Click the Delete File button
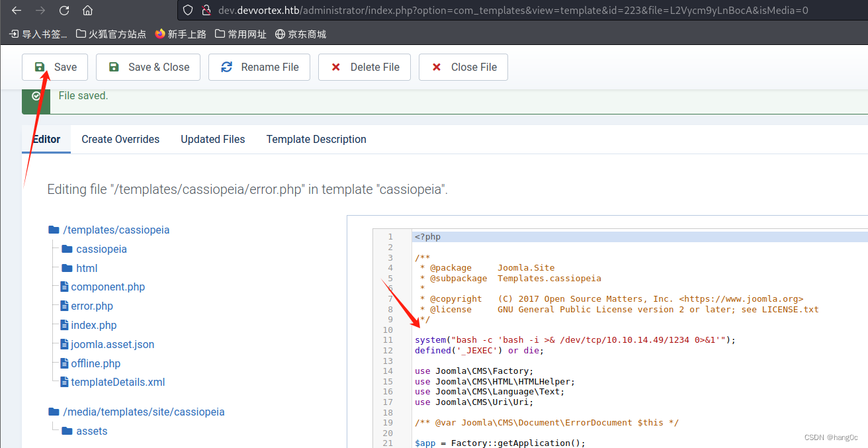 coord(365,67)
